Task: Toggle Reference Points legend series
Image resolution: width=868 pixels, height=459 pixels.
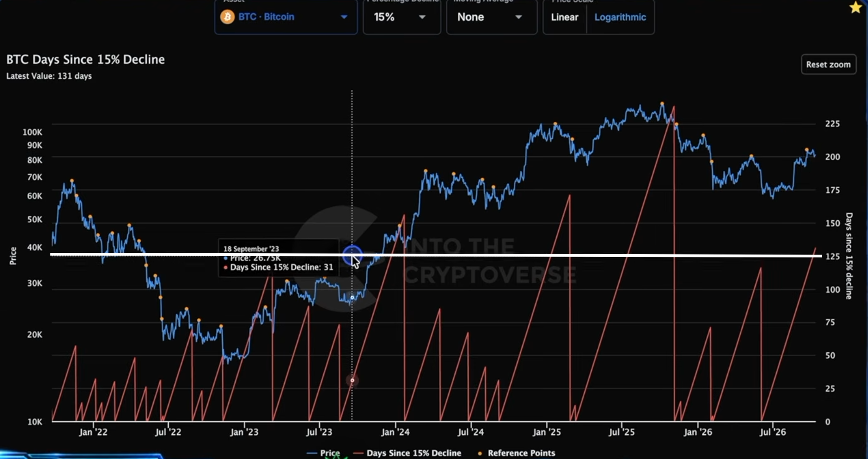Action: pos(516,453)
